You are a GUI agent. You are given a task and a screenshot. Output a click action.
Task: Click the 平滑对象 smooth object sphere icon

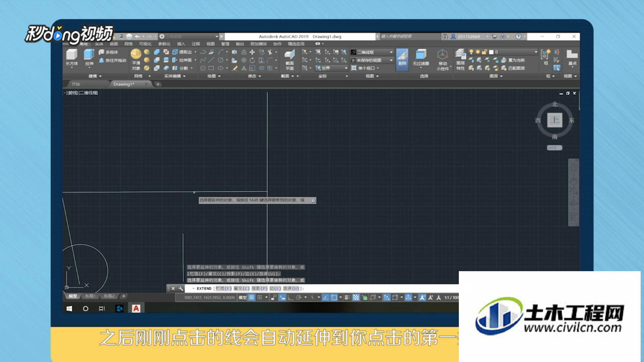coord(136,54)
